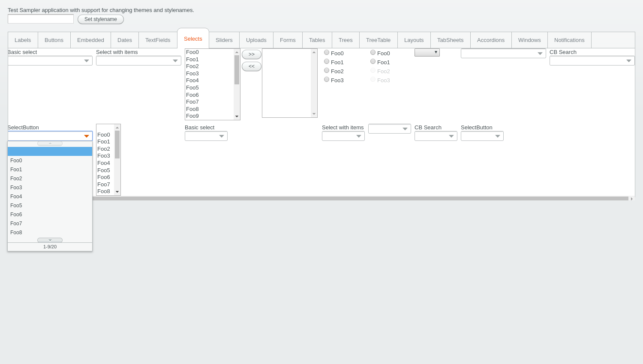Select the Sliders tab
The width and height of the screenshot is (643, 364).
click(x=224, y=40)
